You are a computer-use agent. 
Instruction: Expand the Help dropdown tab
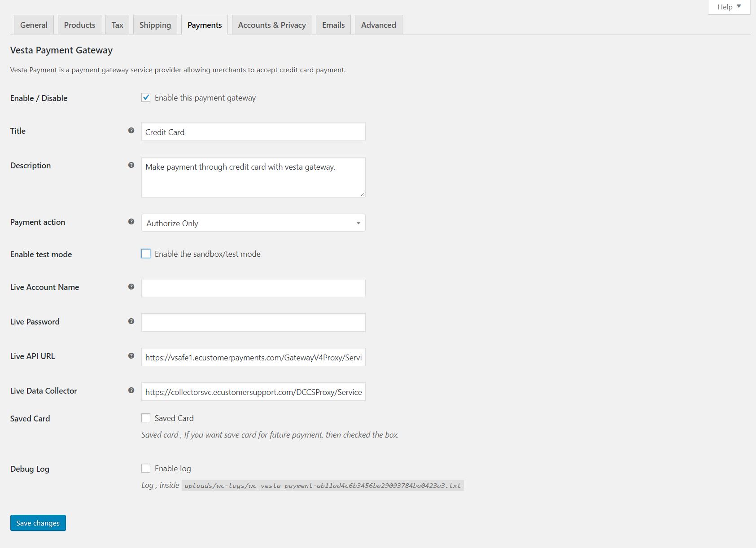click(729, 7)
